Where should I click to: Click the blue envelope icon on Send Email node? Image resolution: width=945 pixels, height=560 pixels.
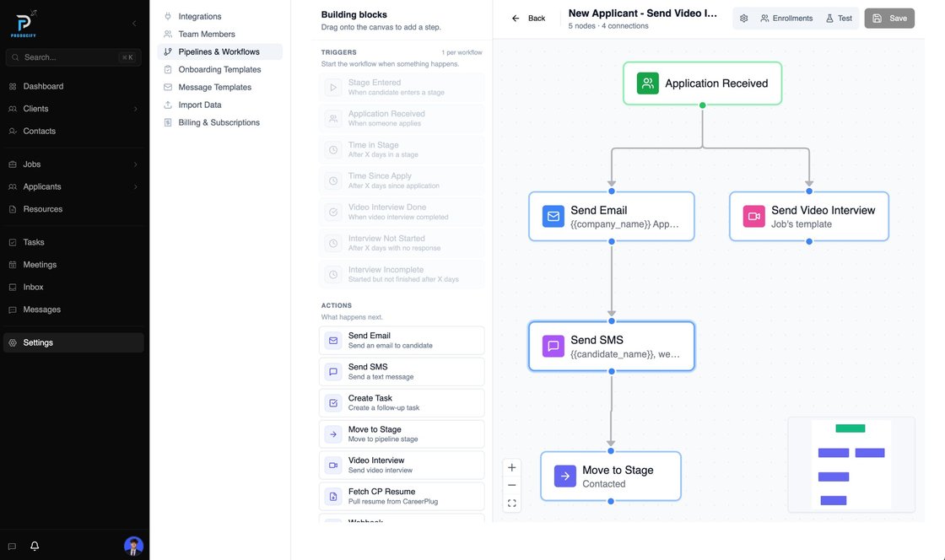click(x=553, y=216)
